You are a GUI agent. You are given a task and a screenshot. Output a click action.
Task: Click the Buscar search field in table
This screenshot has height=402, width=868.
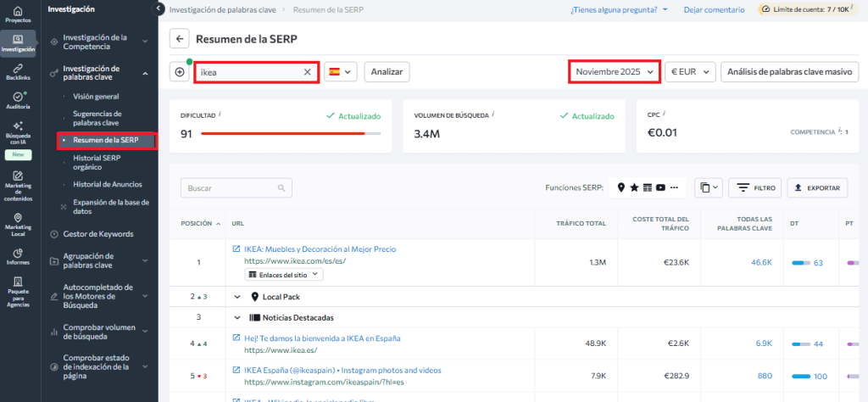click(x=236, y=187)
